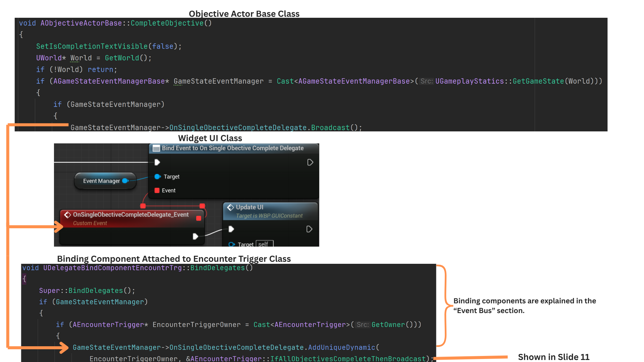The image size is (644, 362).
Task: Select the right red reroute node on delegate wire
Action: point(202,206)
